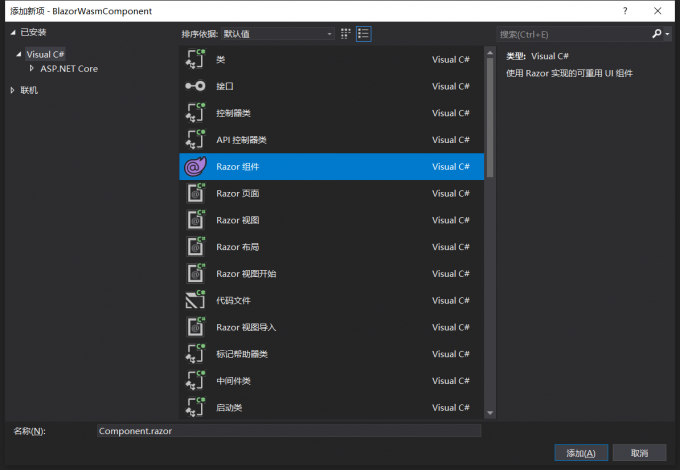Select the Razor 视图 row text

tap(237, 220)
